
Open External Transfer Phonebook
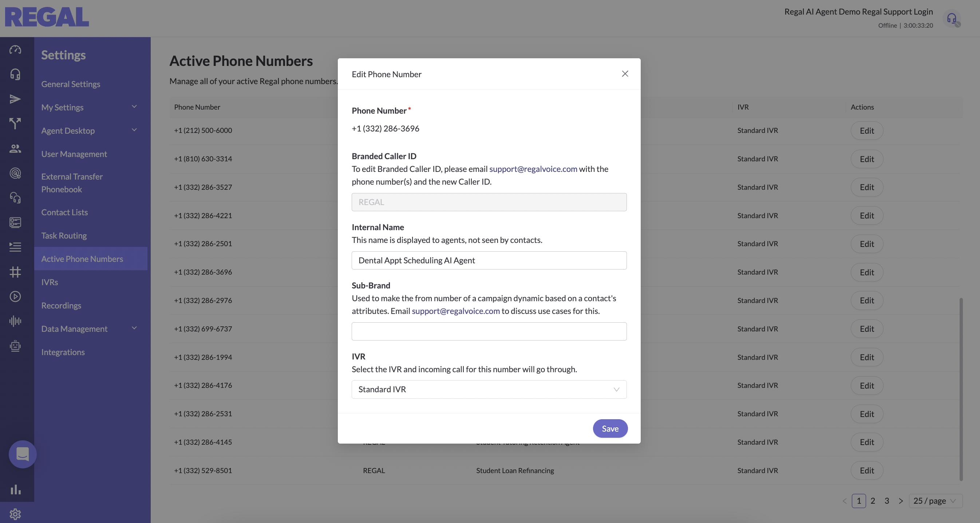tap(72, 183)
